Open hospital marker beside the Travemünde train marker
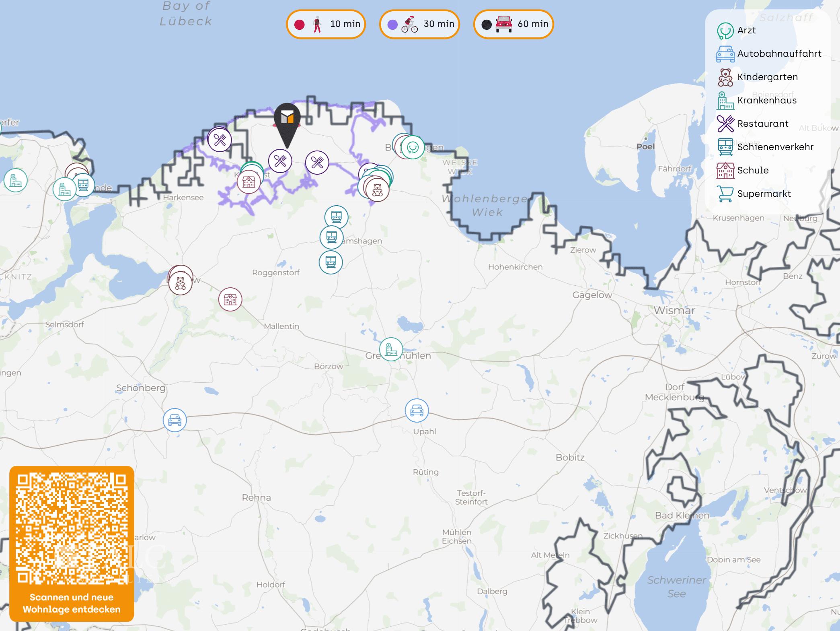Screen dimensions: 840x631 (x=65, y=189)
